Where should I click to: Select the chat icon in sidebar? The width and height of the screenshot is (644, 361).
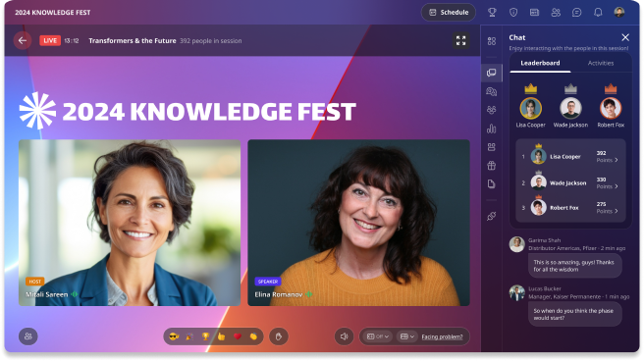492,73
